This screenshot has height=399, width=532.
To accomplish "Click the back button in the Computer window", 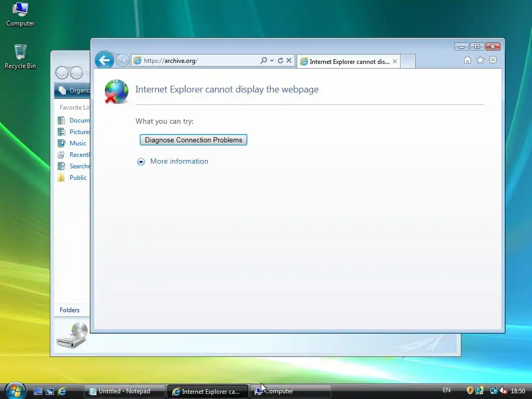I will coord(62,73).
